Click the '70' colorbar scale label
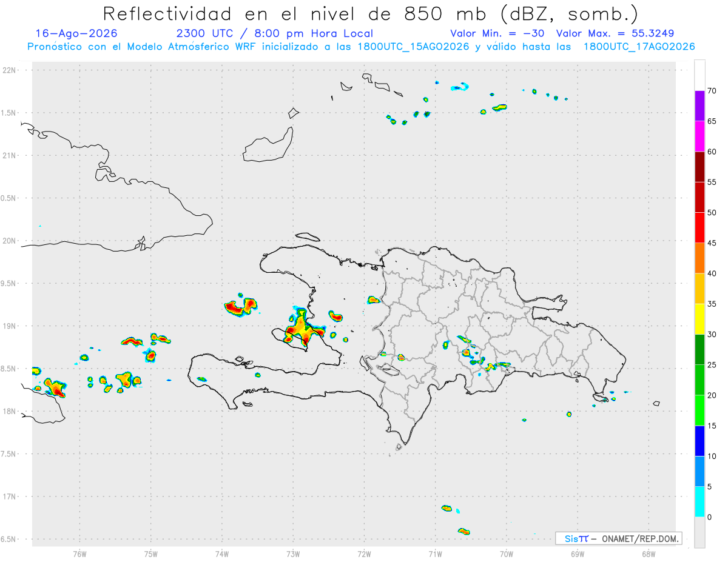 coord(712,91)
